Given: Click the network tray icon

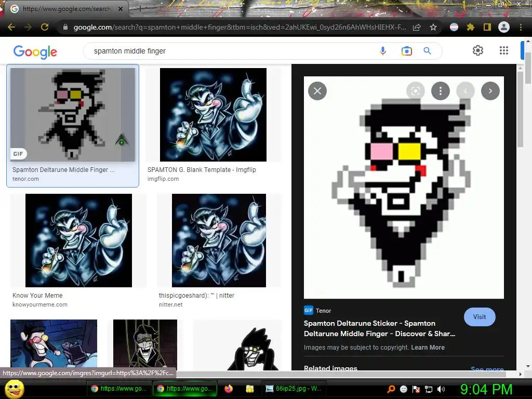Looking at the screenshot, I should click(429, 389).
